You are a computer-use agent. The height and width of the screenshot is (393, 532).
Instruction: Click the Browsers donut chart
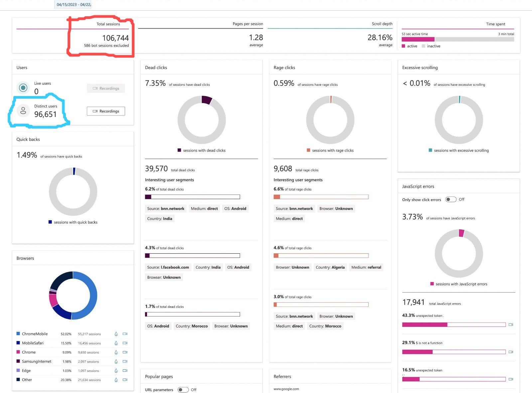tap(73, 296)
